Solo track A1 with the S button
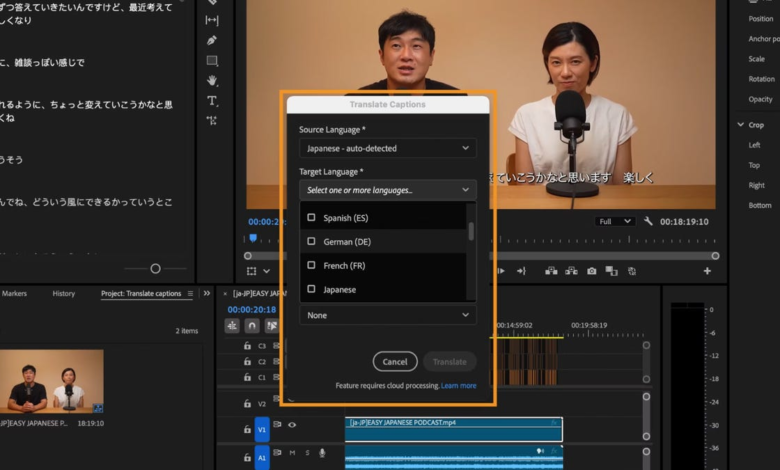780x470 pixels. pyautogui.click(x=307, y=453)
